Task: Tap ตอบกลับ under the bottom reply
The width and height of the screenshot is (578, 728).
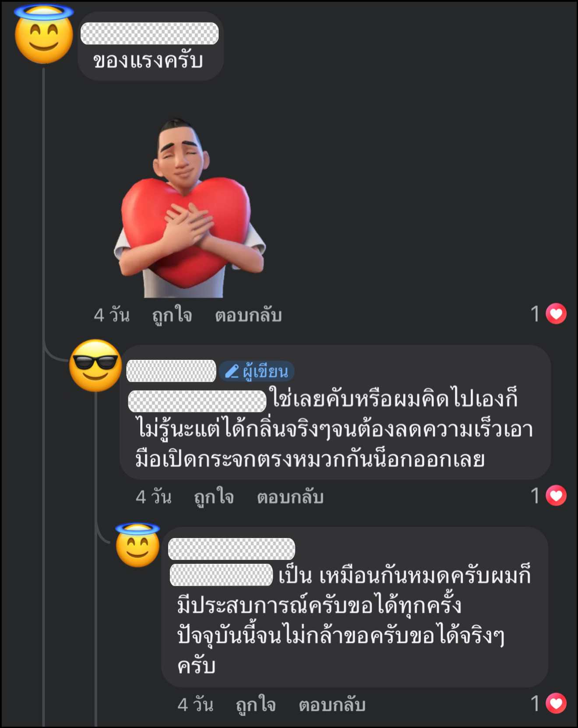Action: (x=332, y=705)
